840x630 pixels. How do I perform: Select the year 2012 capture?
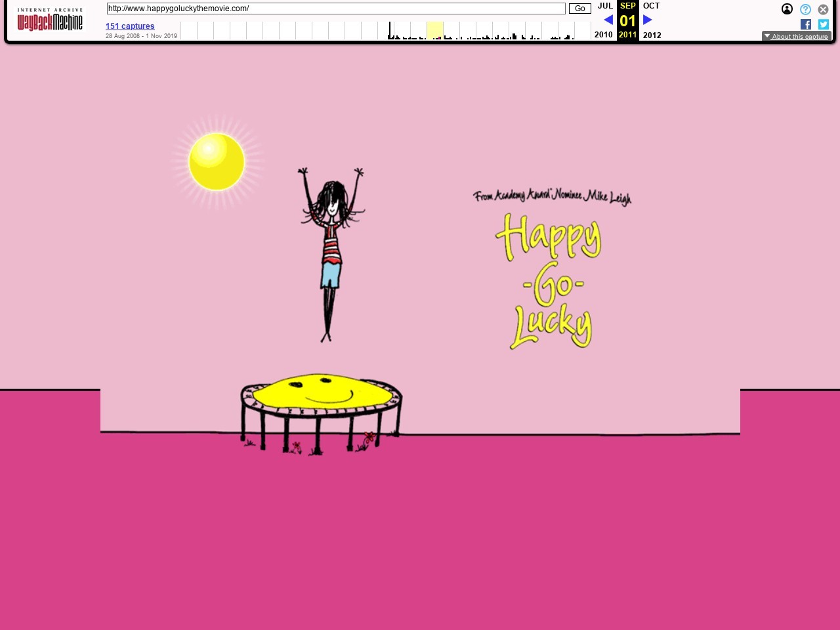pos(652,35)
